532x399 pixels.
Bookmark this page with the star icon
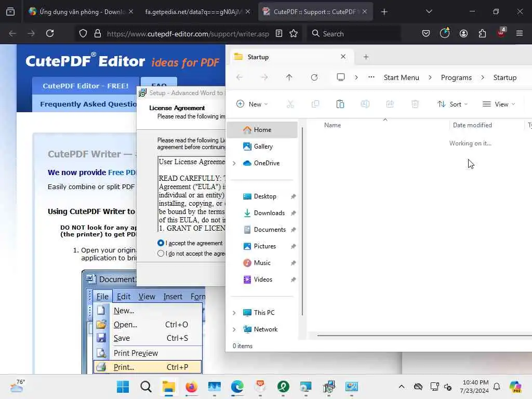(294, 33)
